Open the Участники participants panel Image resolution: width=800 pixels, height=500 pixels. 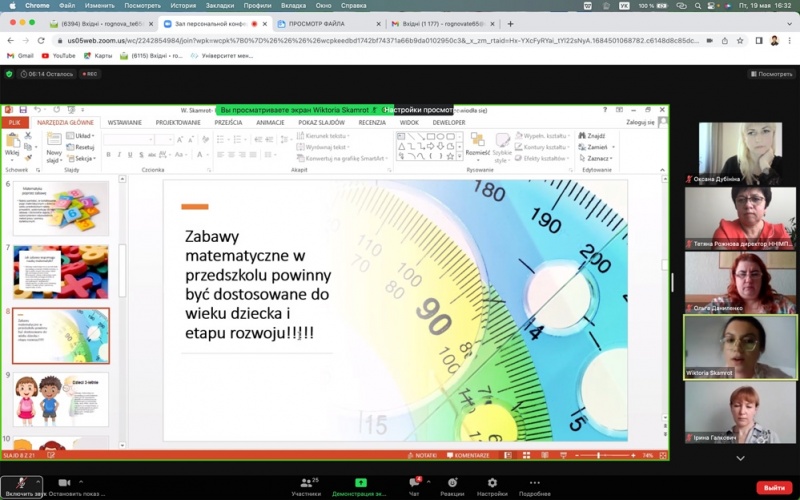(306, 484)
